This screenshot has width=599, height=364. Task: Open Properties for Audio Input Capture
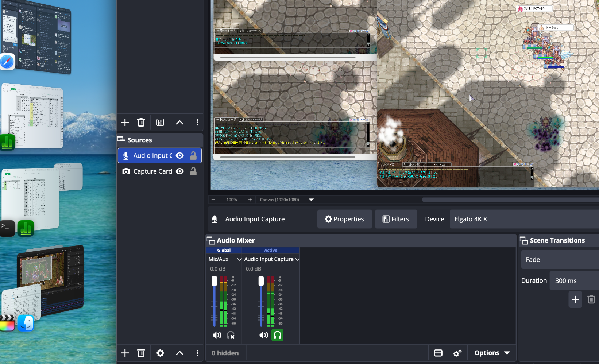[x=344, y=219]
